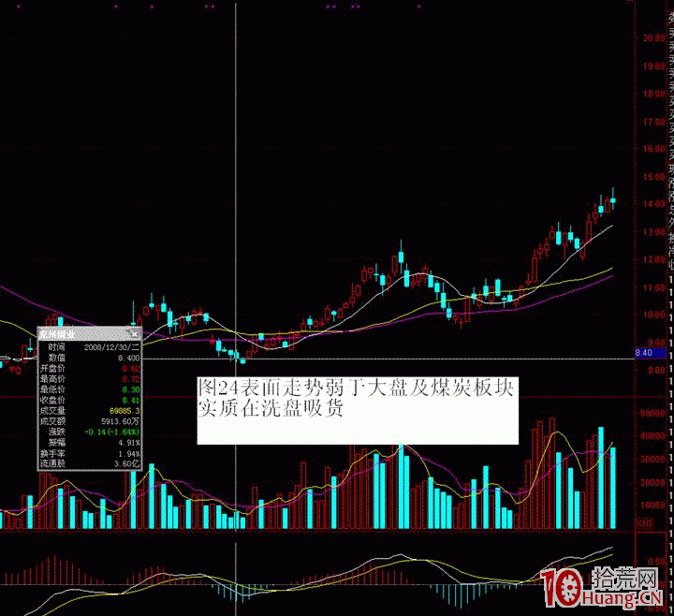Click the rightmost cyan candlestick on chart
The width and height of the screenshot is (674, 616).
coord(613,200)
